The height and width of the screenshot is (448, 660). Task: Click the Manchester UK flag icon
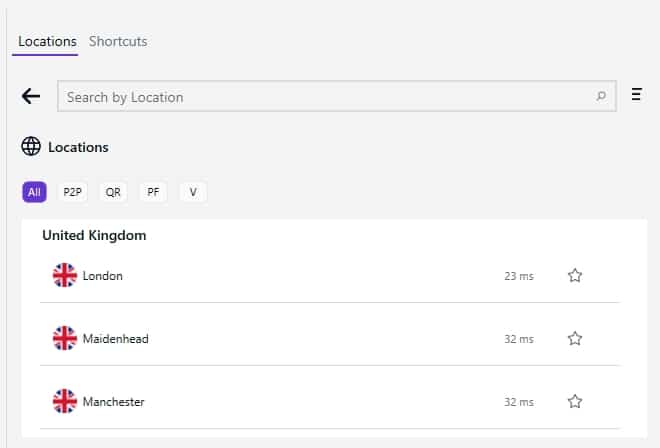point(65,401)
